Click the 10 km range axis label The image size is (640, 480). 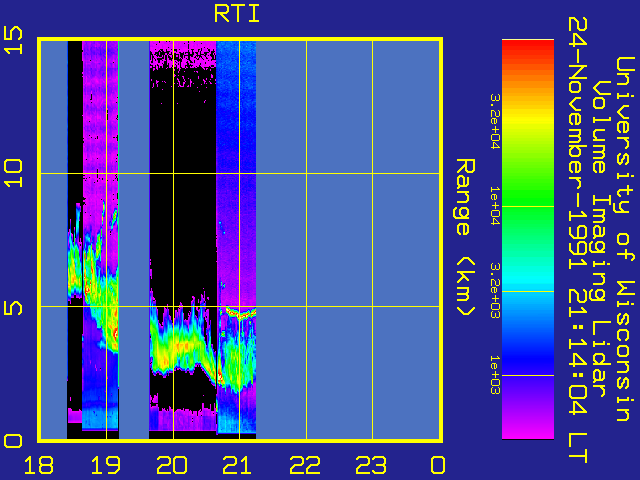tap(13, 173)
